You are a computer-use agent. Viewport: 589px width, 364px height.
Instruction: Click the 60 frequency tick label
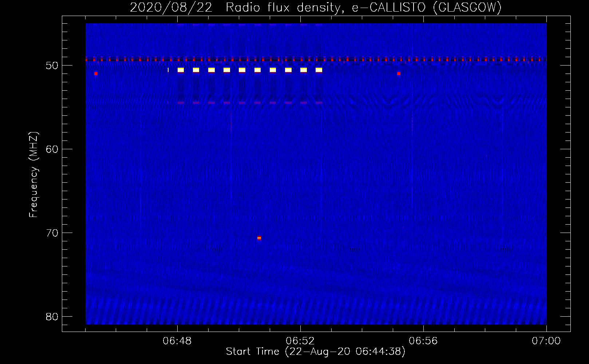click(x=52, y=149)
